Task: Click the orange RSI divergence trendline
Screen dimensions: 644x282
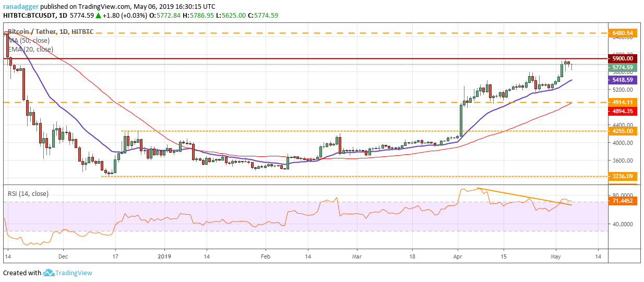Action: pyautogui.click(x=524, y=197)
